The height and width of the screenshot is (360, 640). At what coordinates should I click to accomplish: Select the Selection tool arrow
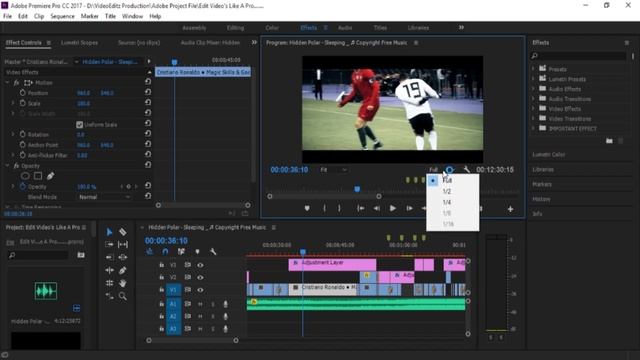coord(109,232)
